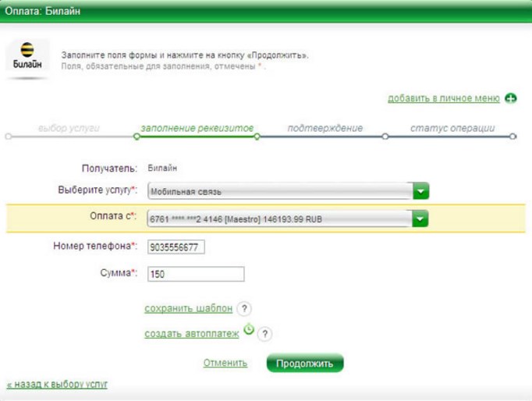This screenshot has height=401, width=532.
Task: Go to the выбор услуги step
Action: pyautogui.click(x=69, y=127)
